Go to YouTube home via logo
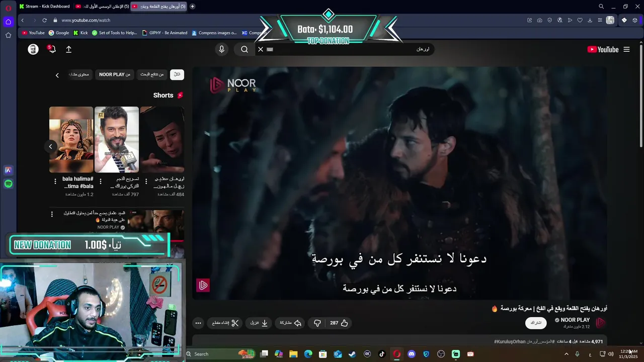This screenshot has height=362, width=644. (603, 49)
